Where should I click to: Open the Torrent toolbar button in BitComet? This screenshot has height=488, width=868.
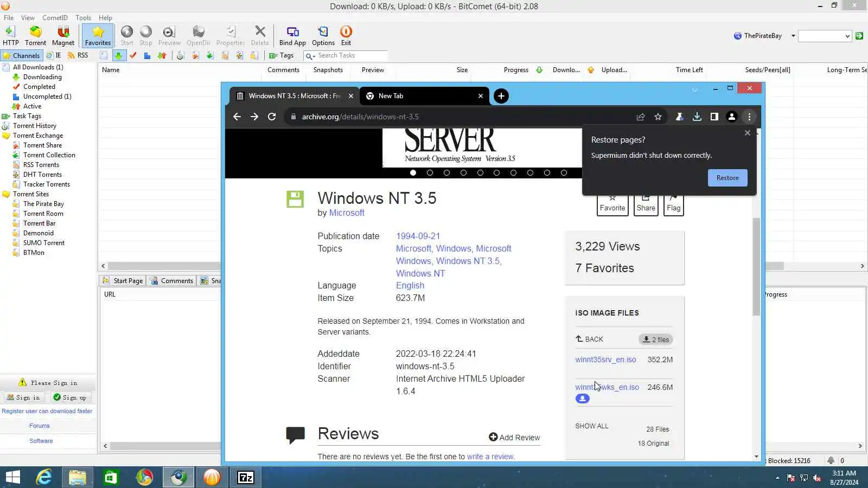[35, 36]
